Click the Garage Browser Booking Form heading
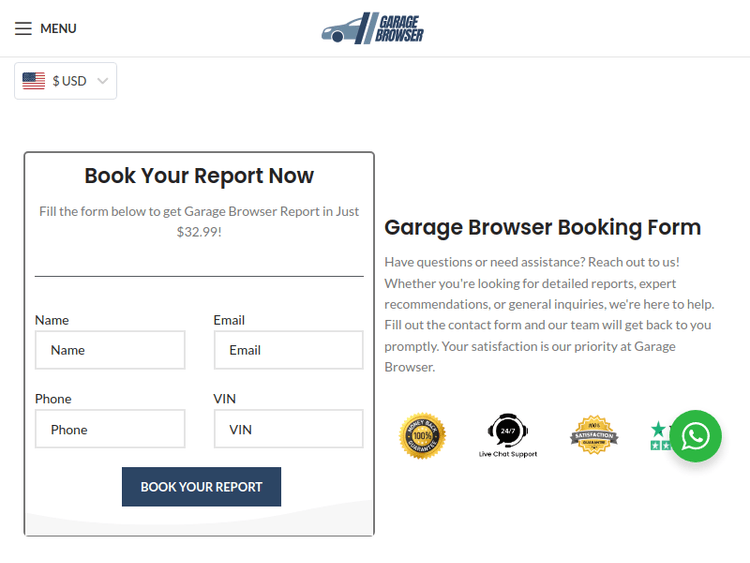Screen dimensions: 750x563 (542, 227)
